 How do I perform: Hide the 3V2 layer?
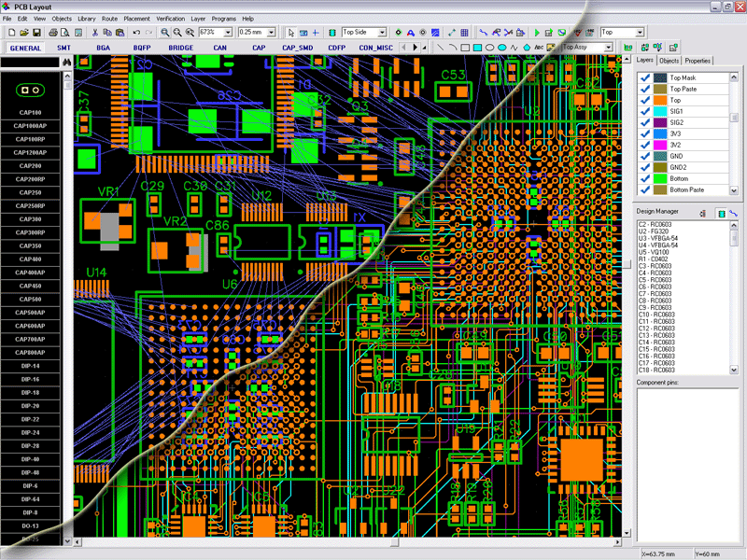click(645, 145)
